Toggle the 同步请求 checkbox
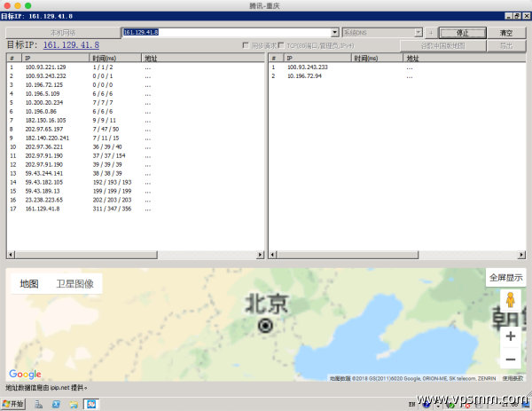This screenshot has width=532, height=411. coord(246,45)
